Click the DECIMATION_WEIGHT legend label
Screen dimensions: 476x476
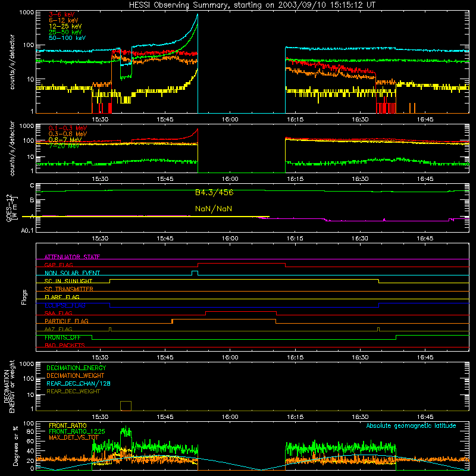76,376
